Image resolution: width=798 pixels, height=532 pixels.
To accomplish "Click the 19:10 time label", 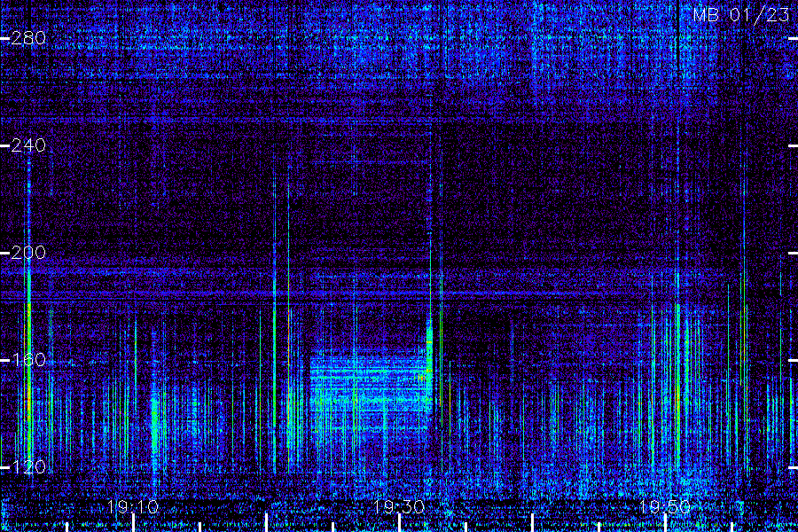I will click(x=133, y=506).
